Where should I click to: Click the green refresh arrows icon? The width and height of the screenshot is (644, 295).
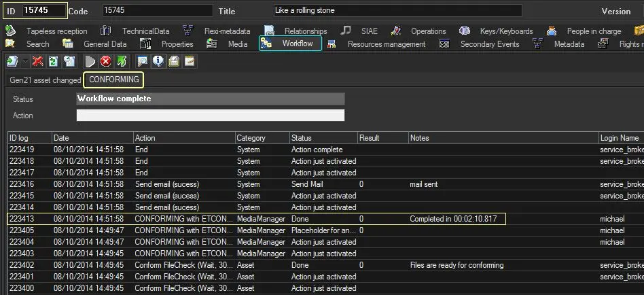coord(53,61)
